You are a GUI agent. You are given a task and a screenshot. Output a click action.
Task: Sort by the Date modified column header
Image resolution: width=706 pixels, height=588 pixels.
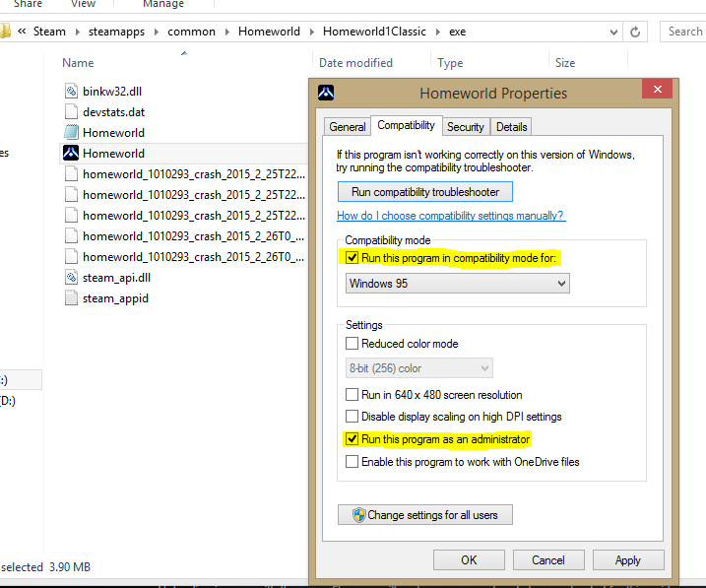(355, 63)
